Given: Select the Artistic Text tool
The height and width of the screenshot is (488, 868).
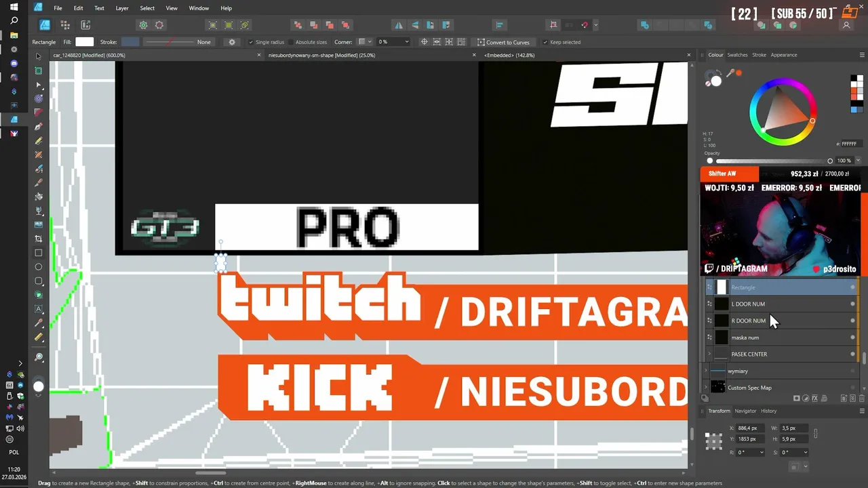Looking at the screenshot, I should pyautogui.click(x=39, y=309).
